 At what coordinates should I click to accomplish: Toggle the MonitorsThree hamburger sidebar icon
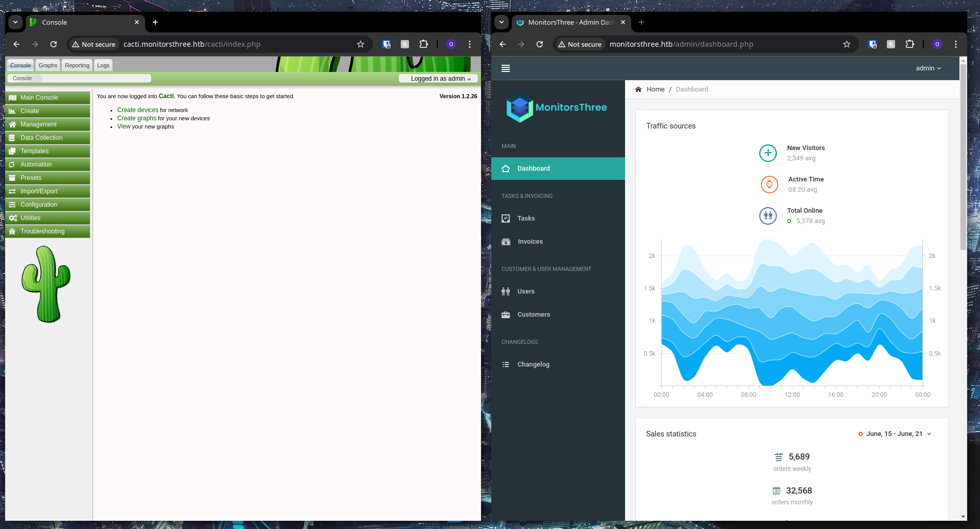click(x=506, y=68)
